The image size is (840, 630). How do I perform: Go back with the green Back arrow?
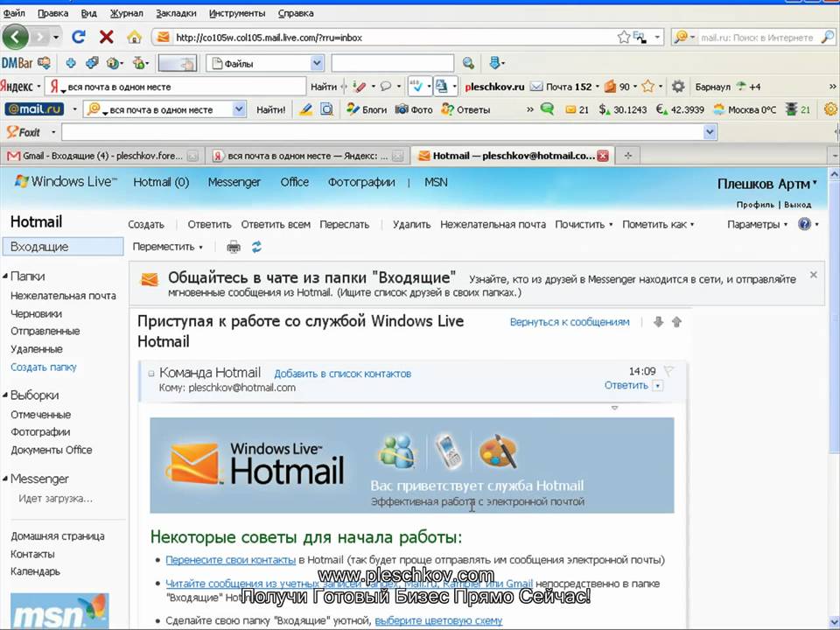coord(16,37)
